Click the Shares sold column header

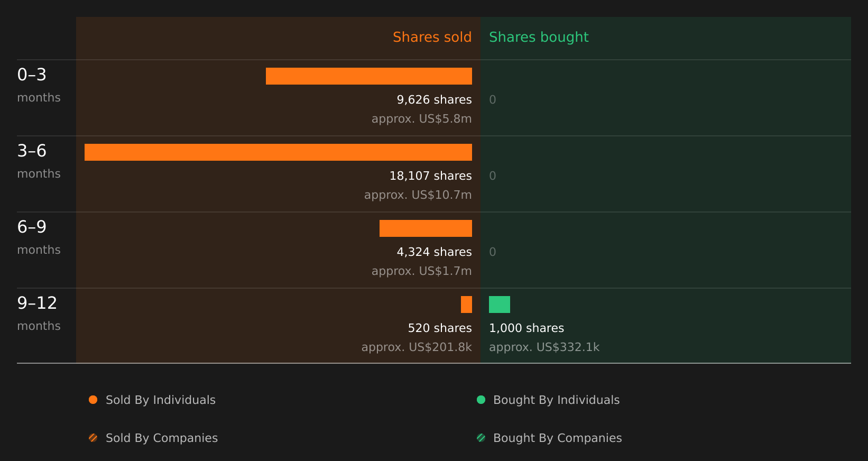[432, 37]
